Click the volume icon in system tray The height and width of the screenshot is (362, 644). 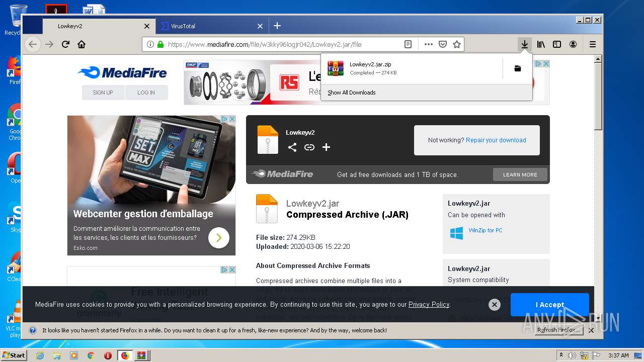[573, 355]
